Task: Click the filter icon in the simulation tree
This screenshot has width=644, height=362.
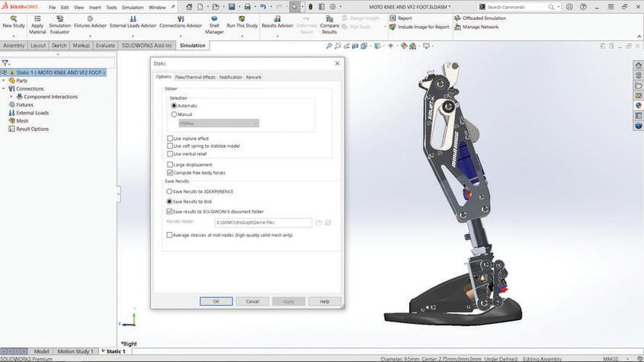Action: click(5, 63)
